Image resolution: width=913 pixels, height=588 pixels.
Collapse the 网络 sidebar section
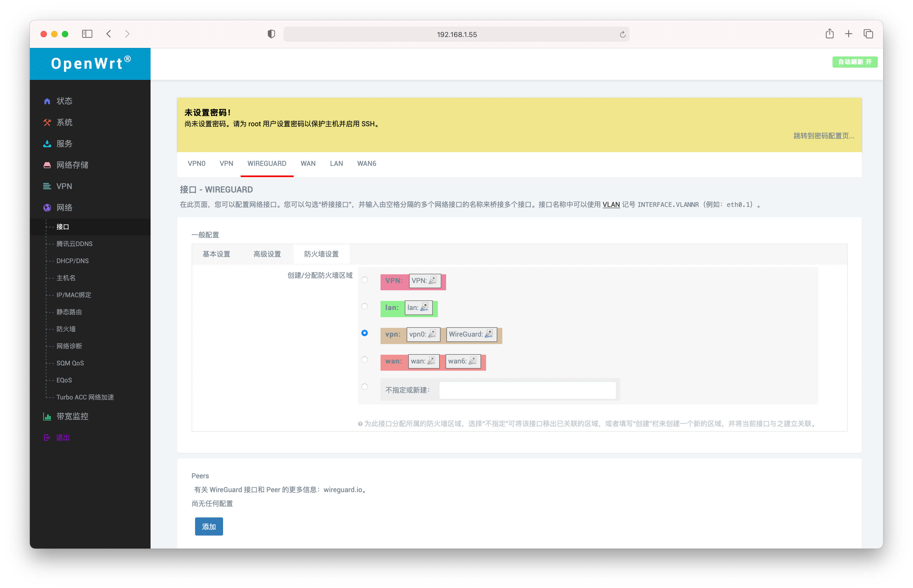point(64,208)
